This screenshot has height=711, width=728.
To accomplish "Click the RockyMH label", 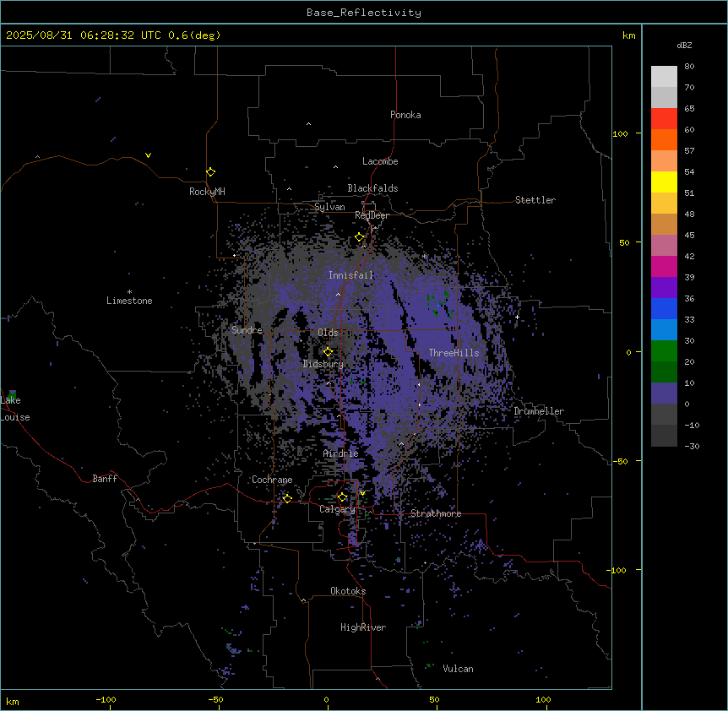I will pos(207,192).
